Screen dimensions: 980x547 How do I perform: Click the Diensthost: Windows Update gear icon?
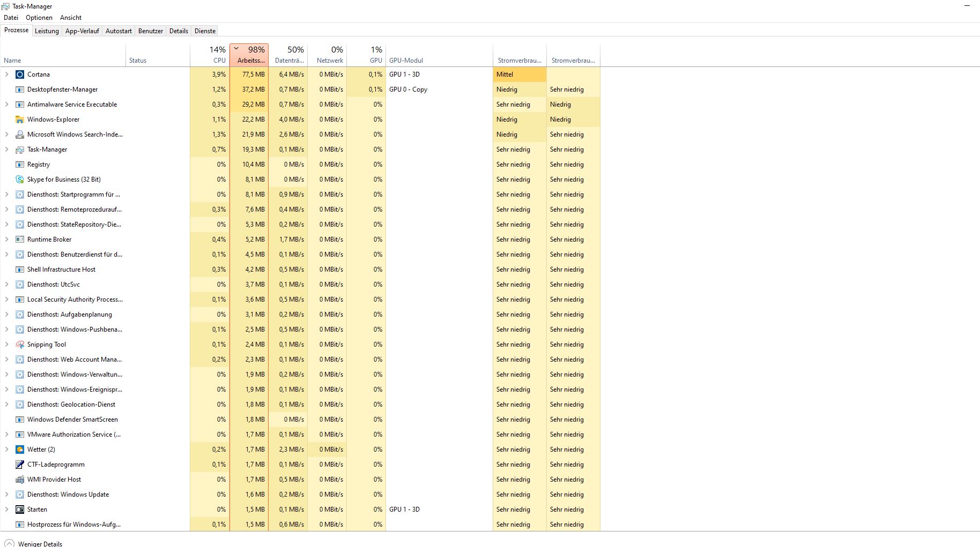(20, 494)
